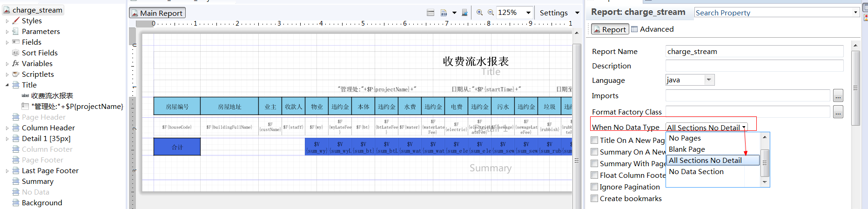Select Summary band in outline
Viewport: 868px width, 209px height.
pos(38,182)
